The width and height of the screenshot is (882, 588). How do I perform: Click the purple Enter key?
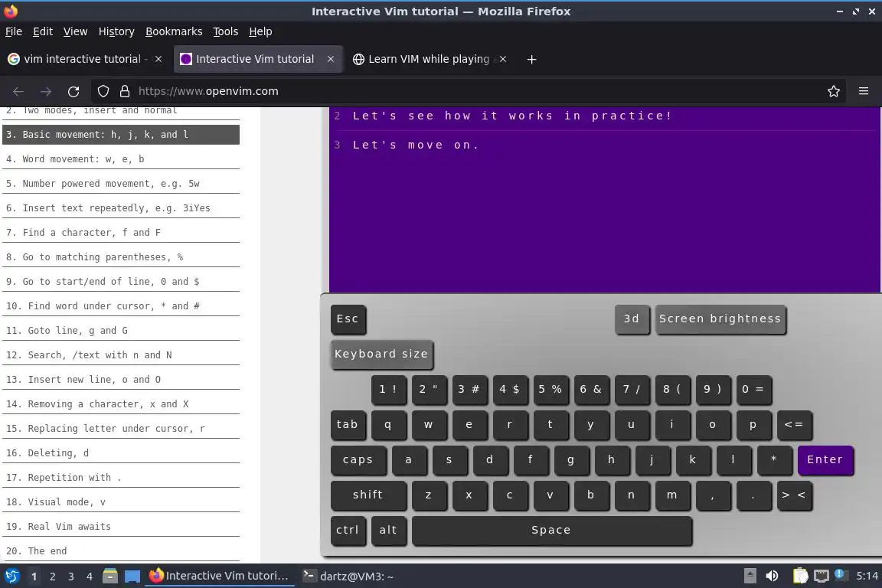(x=825, y=459)
